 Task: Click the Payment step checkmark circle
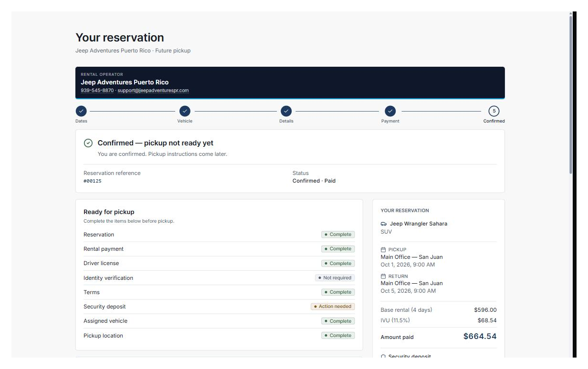390,111
